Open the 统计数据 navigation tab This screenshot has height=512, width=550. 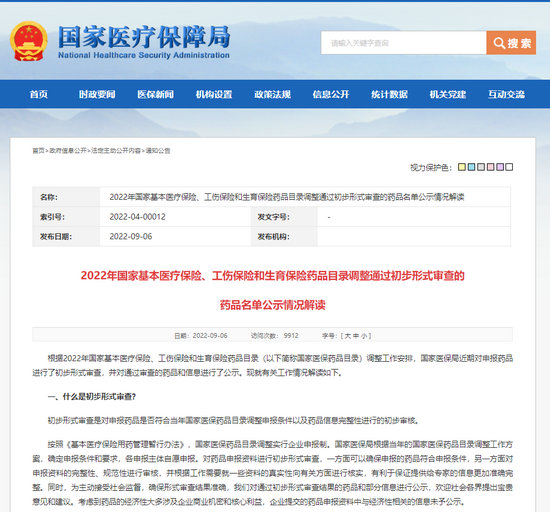[389, 94]
